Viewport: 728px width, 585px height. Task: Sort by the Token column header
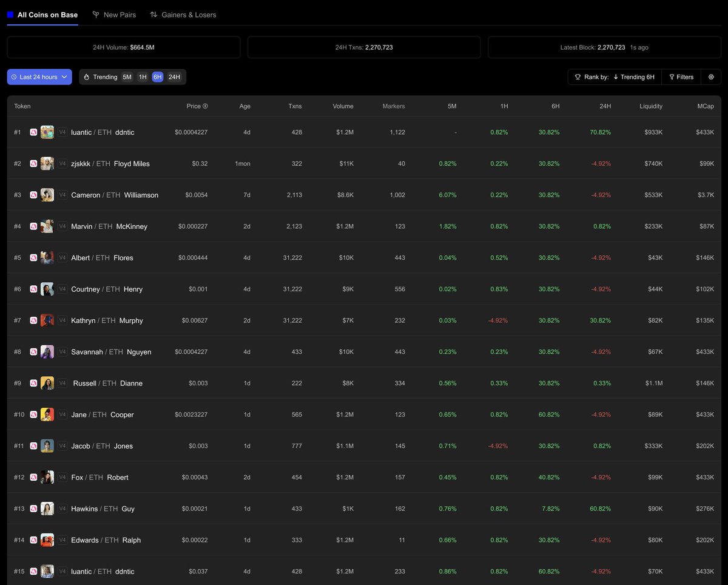coord(22,106)
